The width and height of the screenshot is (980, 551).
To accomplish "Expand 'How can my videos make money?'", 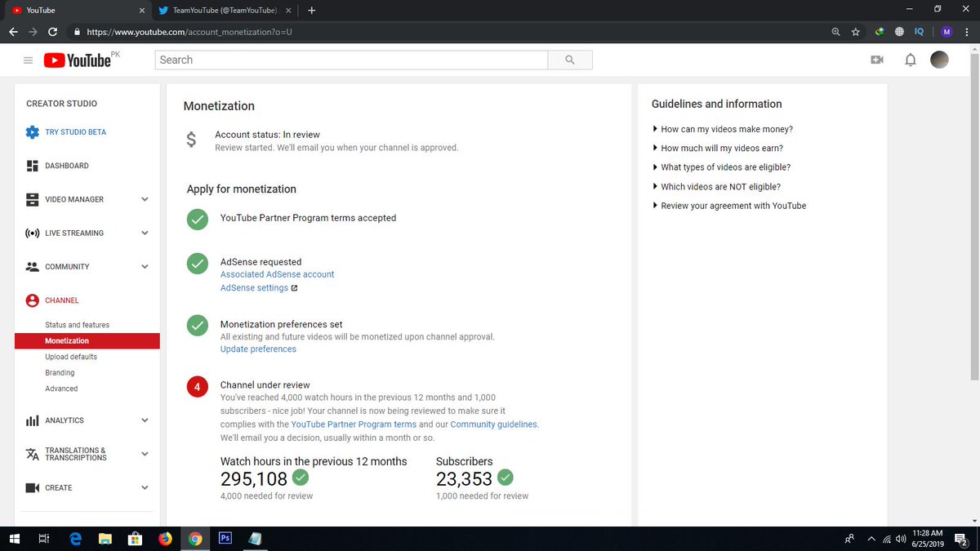I will pyautogui.click(x=723, y=129).
